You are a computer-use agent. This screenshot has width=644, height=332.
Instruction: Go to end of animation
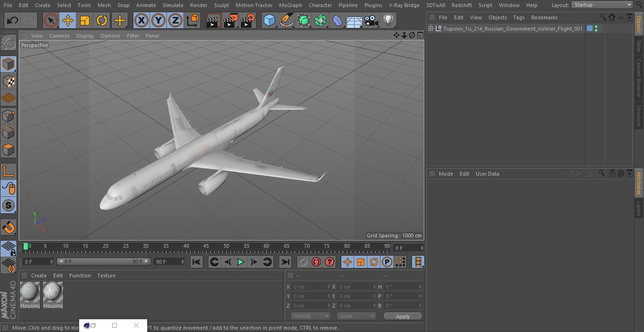[x=285, y=262]
